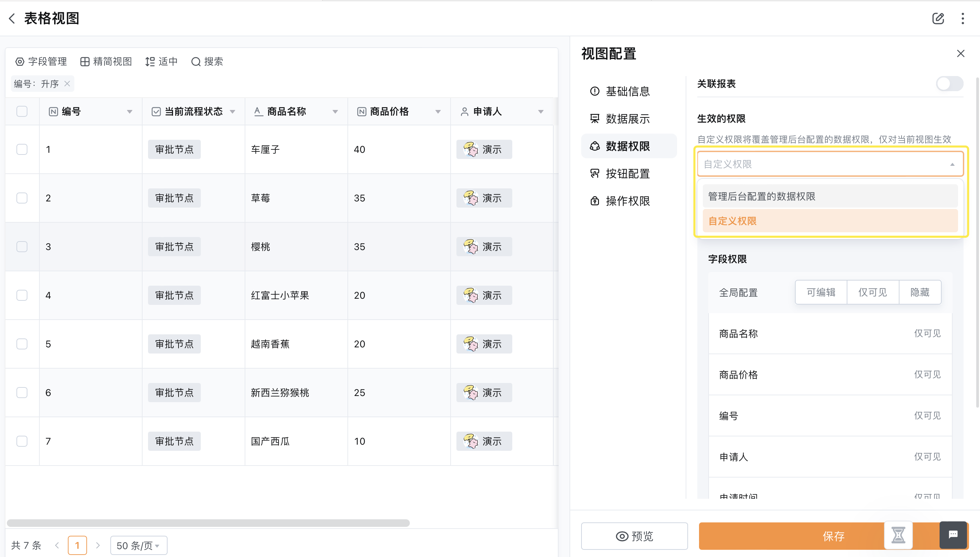Viewport: 980px width, 557px height.
Task: Click the orange 保存 button
Action: (x=833, y=536)
